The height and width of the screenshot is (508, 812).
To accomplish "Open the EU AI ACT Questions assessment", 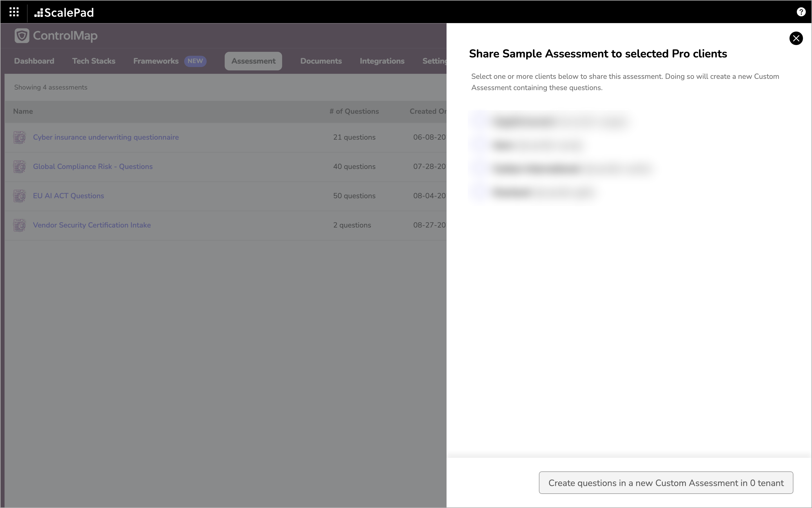I will 68,196.
